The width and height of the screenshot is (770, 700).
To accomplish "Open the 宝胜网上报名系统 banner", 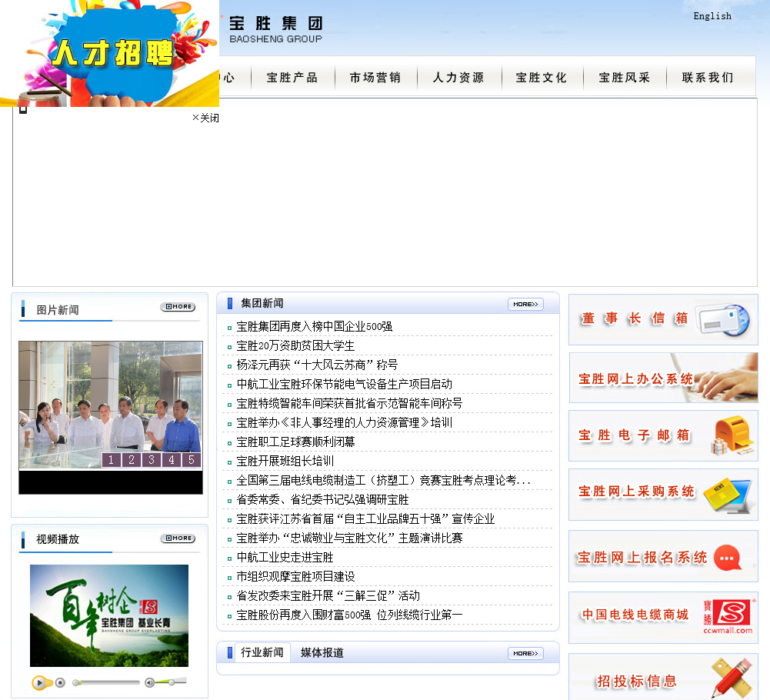I will point(663,556).
